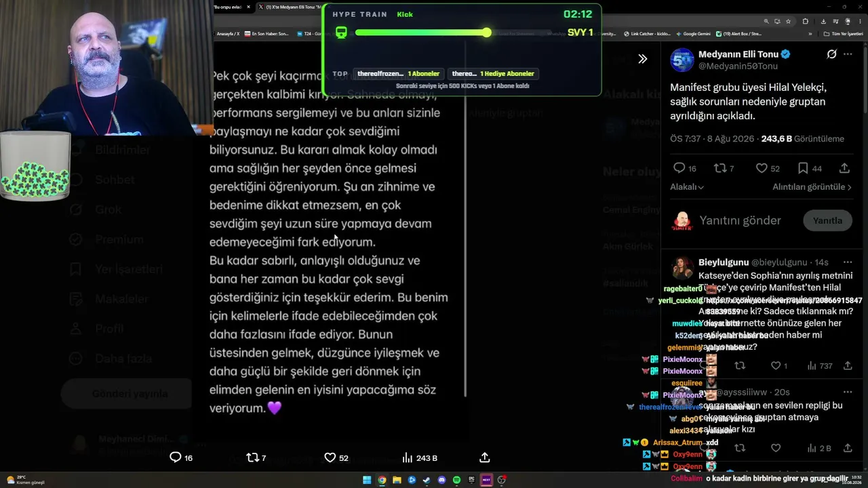Image resolution: width=868 pixels, height=488 pixels.
Task: Open three-dot menu on Bieylulgunu reply
Action: coord(848,262)
